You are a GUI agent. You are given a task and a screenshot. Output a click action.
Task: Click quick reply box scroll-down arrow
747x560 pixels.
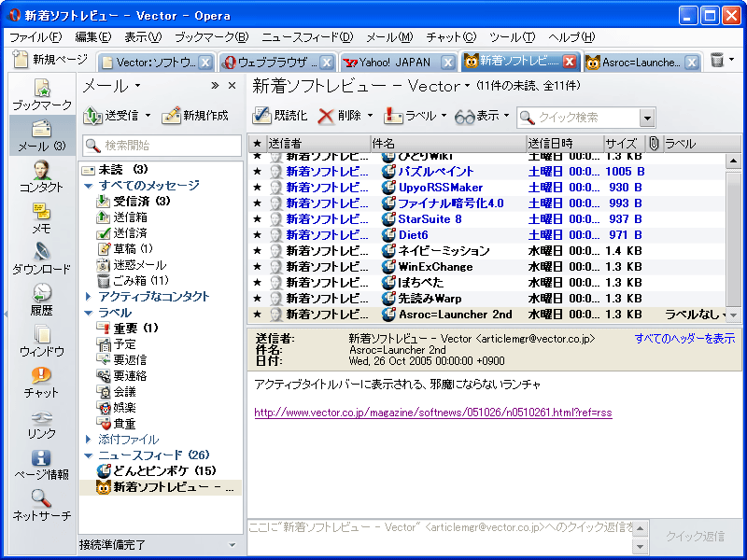pyautogui.click(x=640, y=547)
